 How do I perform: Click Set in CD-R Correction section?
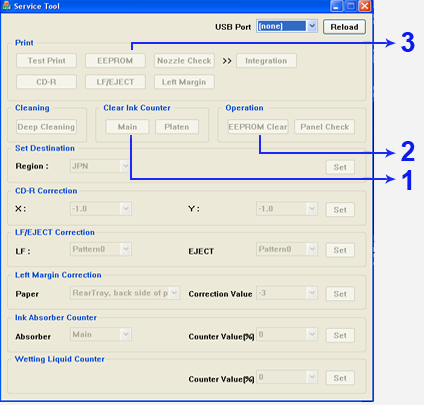[340, 210]
